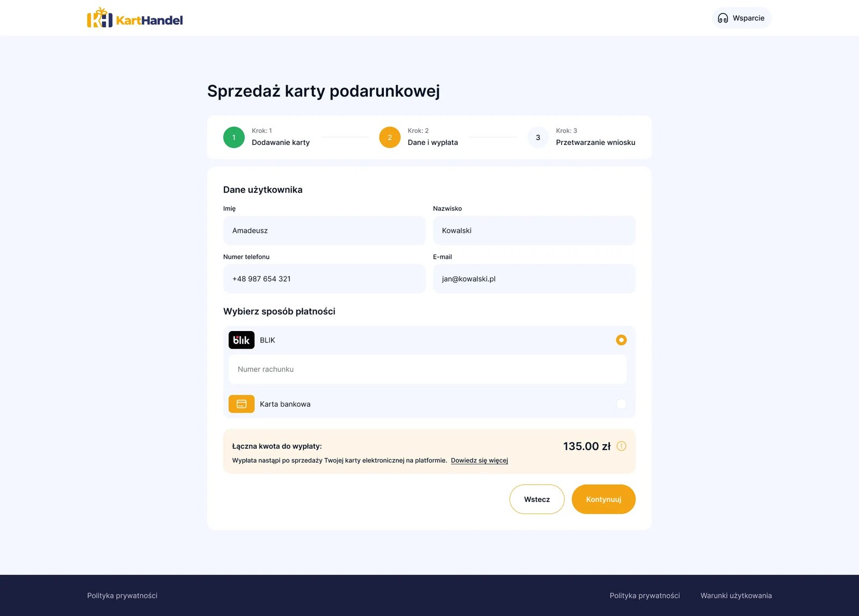Screen dimensions: 859x616
Task: Select the Karta bankowa radio button
Action: pyautogui.click(x=621, y=404)
